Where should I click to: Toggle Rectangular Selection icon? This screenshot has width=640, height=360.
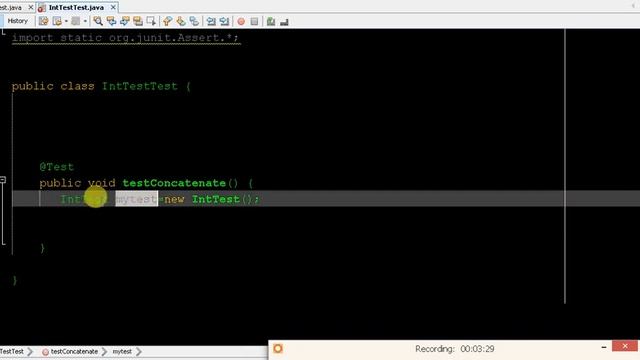(151, 21)
